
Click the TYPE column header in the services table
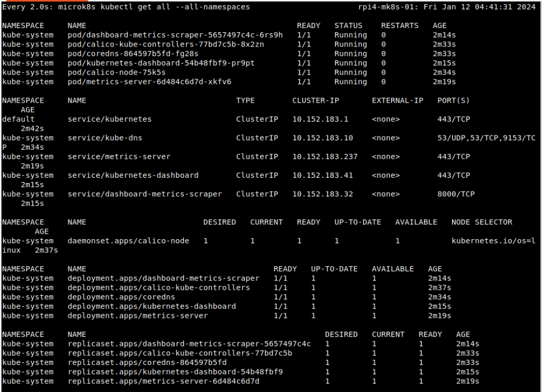[x=245, y=101]
